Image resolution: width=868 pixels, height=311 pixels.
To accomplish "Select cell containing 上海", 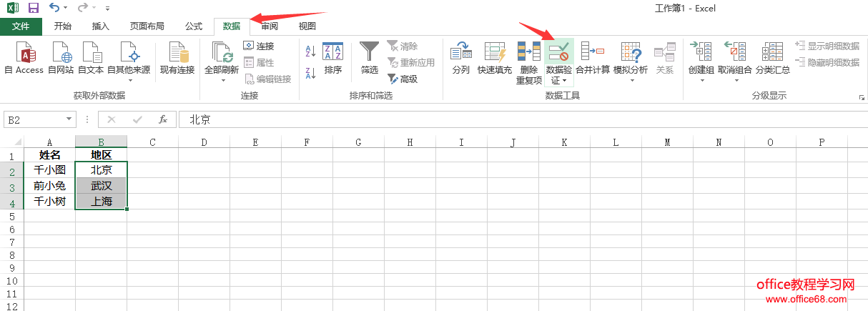I will tap(101, 202).
